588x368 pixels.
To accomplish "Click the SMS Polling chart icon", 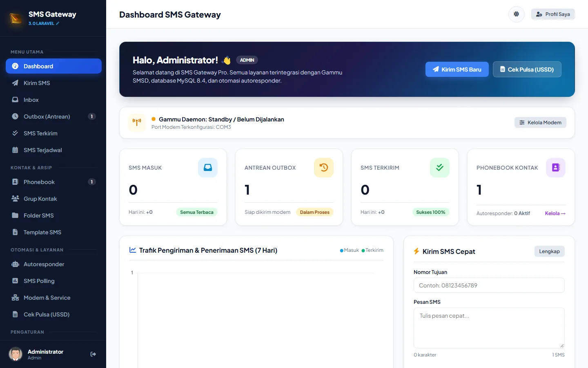I will (15, 281).
